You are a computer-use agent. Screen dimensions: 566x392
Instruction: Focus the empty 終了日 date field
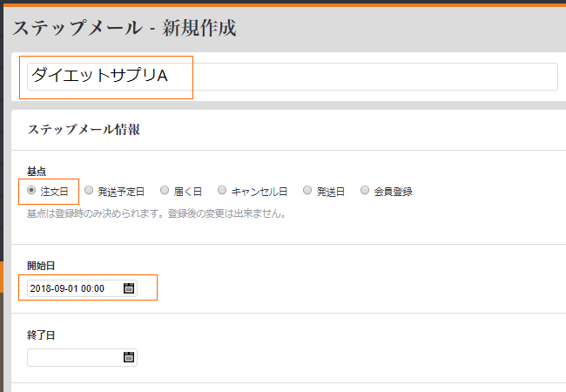click(x=73, y=357)
